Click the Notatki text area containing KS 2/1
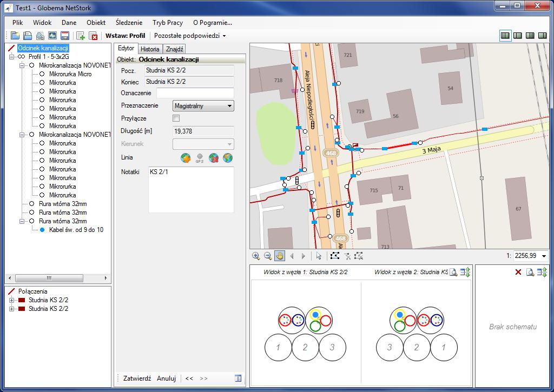This screenshot has width=554, height=392. tap(191, 190)
